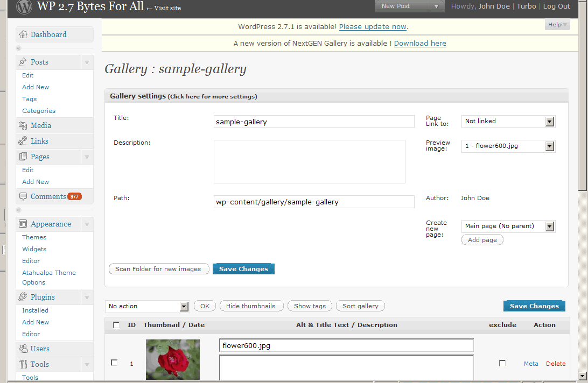Image resolution: width=588 pixels, height=383 pixels.
Task: Click the Comments speech bubble icon
Action: pyautogui.click(x=23, y=197)
